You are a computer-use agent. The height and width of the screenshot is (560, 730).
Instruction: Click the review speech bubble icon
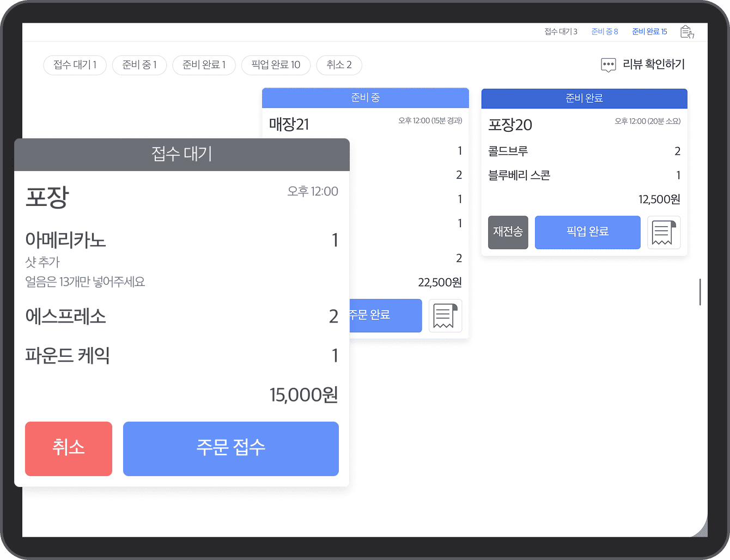click(608, 65)
